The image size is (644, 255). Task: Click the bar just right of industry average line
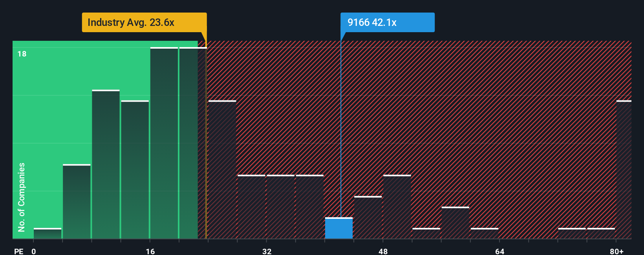(x=222, y=169)
